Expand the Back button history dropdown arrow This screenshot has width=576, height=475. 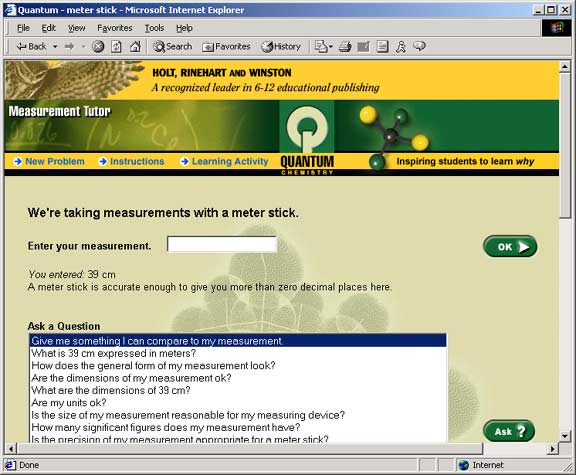click(x=55, y=47)
